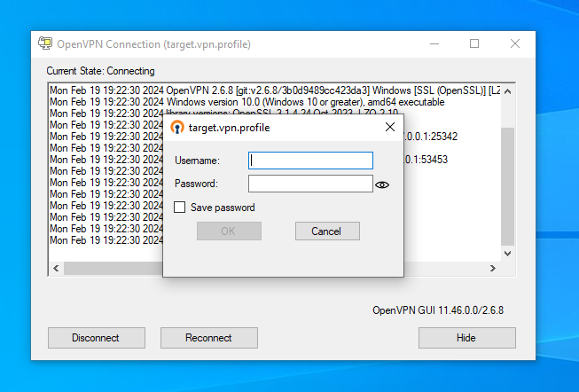Click the OpenVPN Connection window title icon
The height and width of the screenshot is (392, 579).
point(45,43)
